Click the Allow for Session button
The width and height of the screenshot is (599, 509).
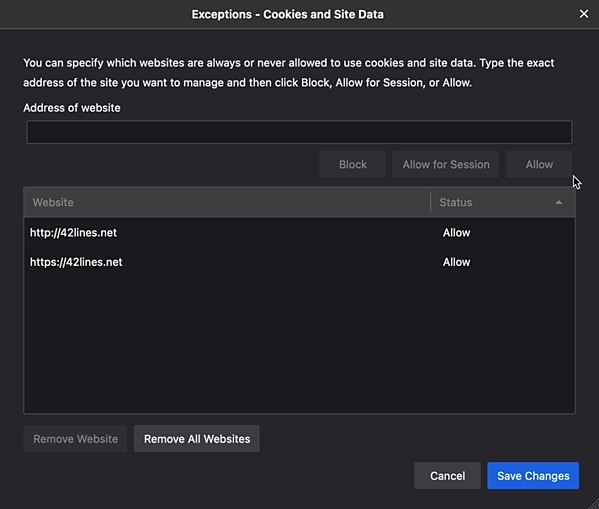[446, 164]
